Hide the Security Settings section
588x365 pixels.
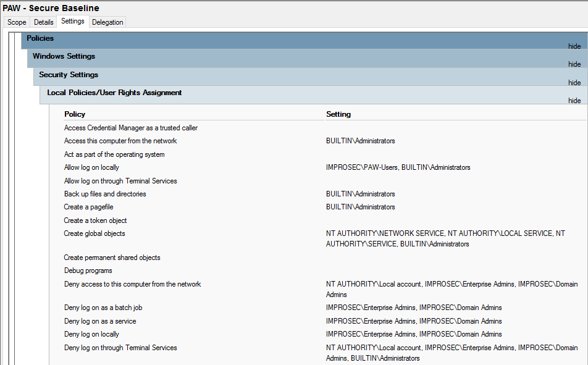click(574, 82)
